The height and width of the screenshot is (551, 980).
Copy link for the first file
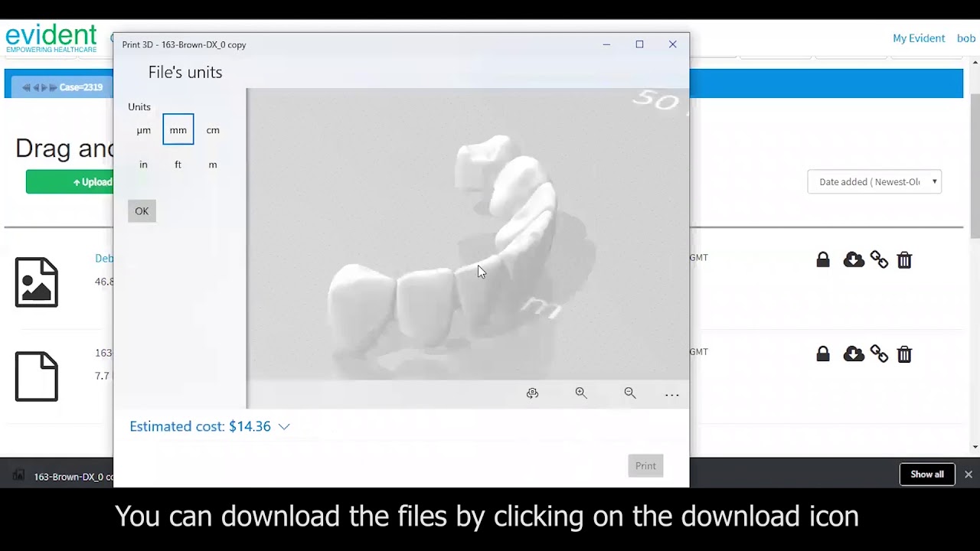[x=879, y=260]
